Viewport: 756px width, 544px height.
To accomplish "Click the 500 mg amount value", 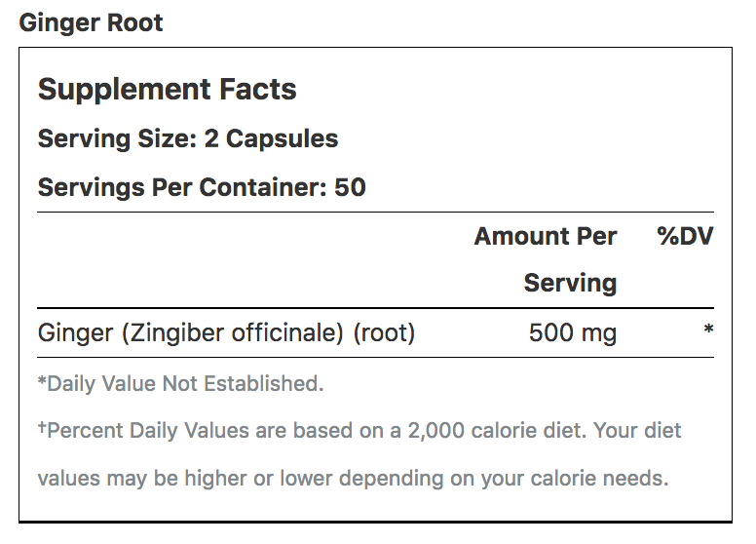I will point(572,332).
